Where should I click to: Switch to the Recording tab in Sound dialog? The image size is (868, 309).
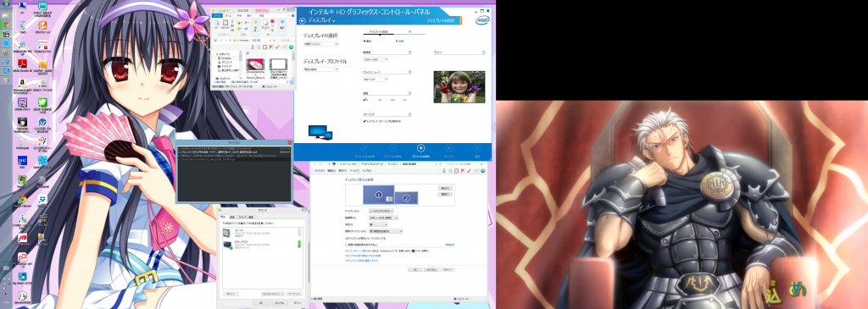tap(232, 218)
